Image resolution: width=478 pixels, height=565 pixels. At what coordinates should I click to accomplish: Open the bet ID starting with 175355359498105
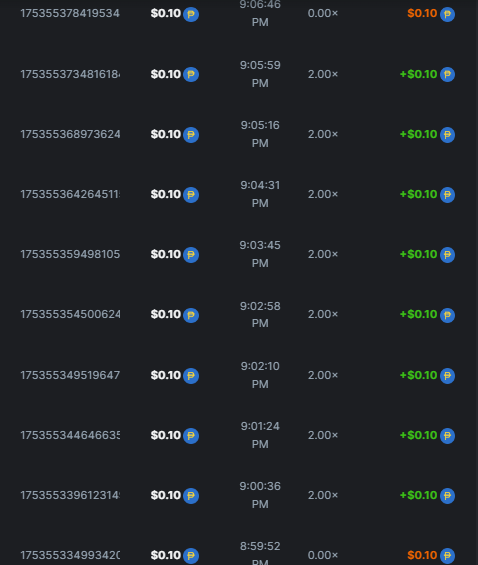(x=70, y=254)
